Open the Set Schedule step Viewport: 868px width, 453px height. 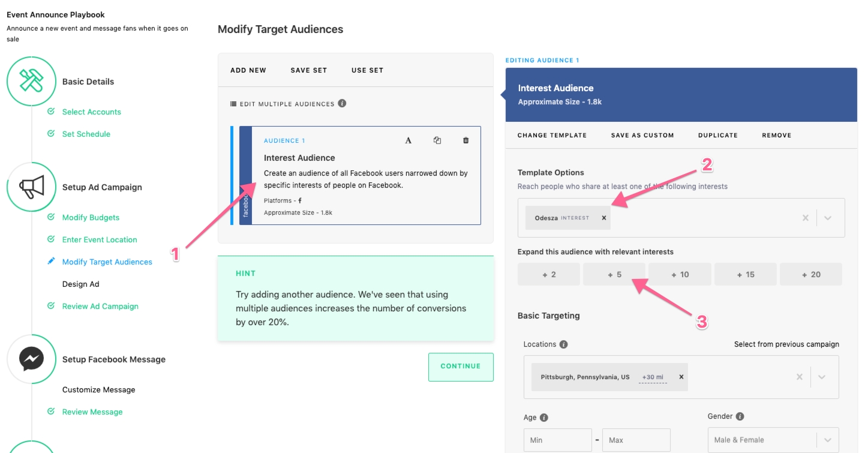point(86,134)
